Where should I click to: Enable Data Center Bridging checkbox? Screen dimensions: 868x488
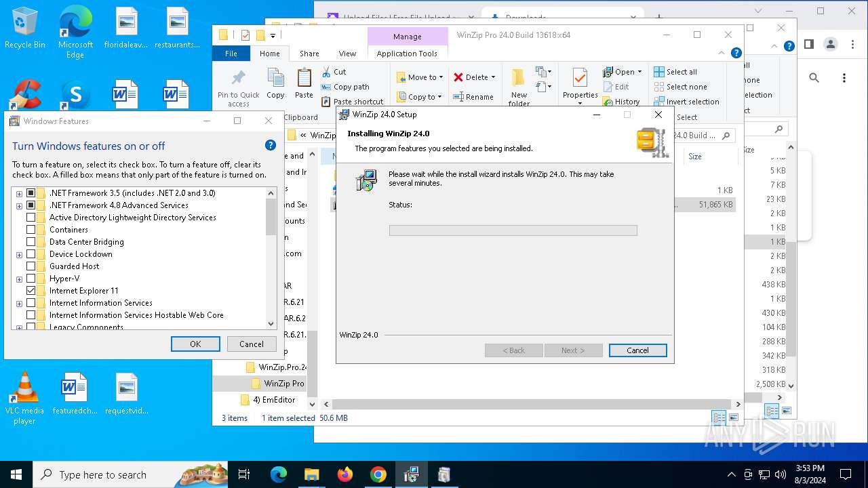(x=31, y=242)
